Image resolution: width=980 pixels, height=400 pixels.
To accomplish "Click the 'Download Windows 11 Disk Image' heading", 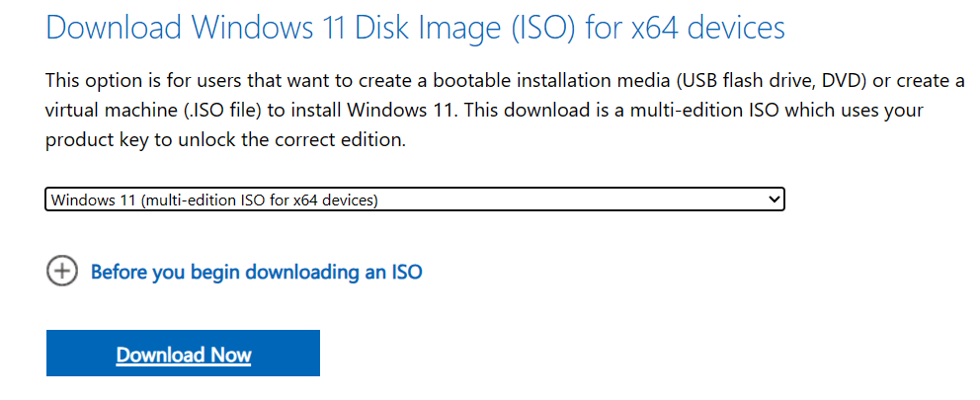I will tap(415, 28).
